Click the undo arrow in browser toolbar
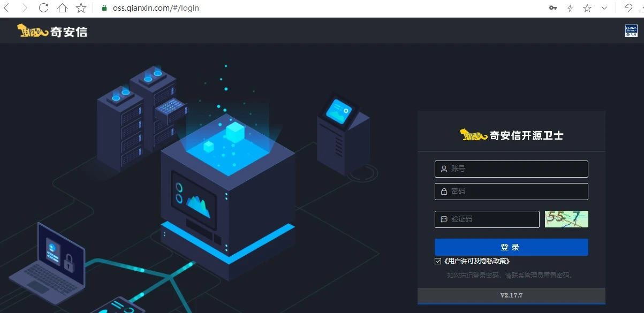 (x=628, y=8)
